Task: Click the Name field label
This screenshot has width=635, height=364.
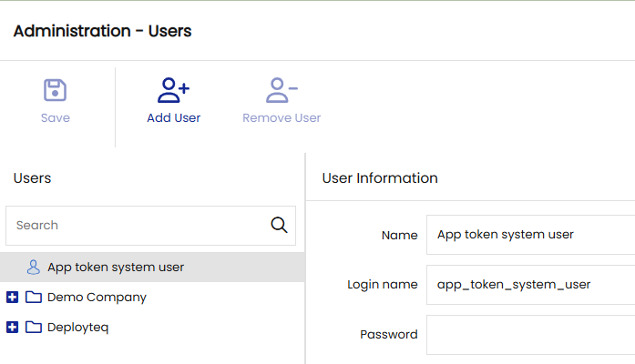Action: pyautogui.click(x=399, y=235)
